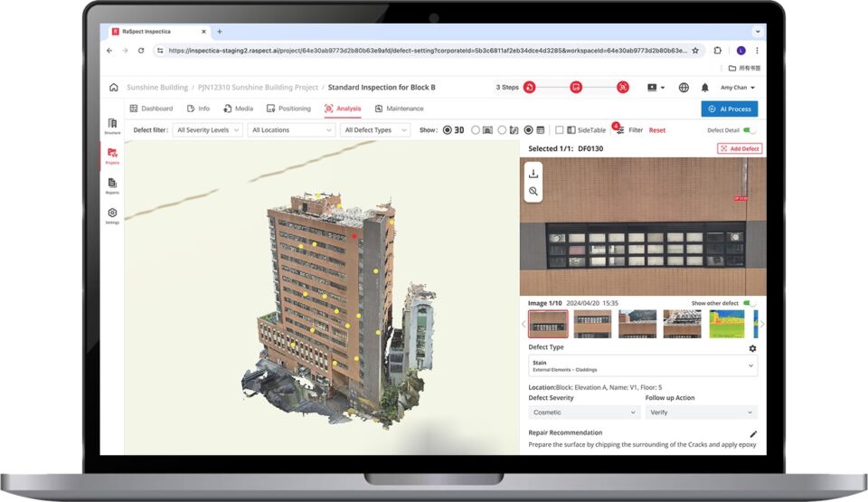Open the Structure sidebar section
868x502 pixels.
[112, 126]
